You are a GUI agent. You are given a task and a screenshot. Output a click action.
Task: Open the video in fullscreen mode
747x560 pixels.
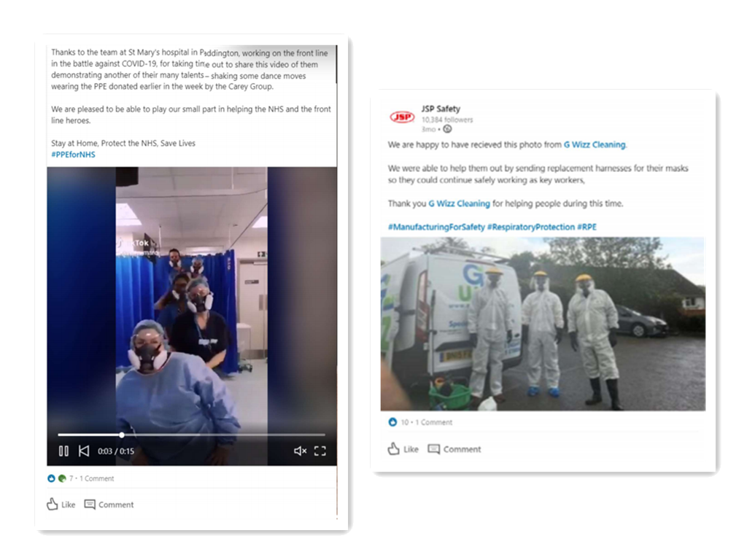tap(320, 451)
